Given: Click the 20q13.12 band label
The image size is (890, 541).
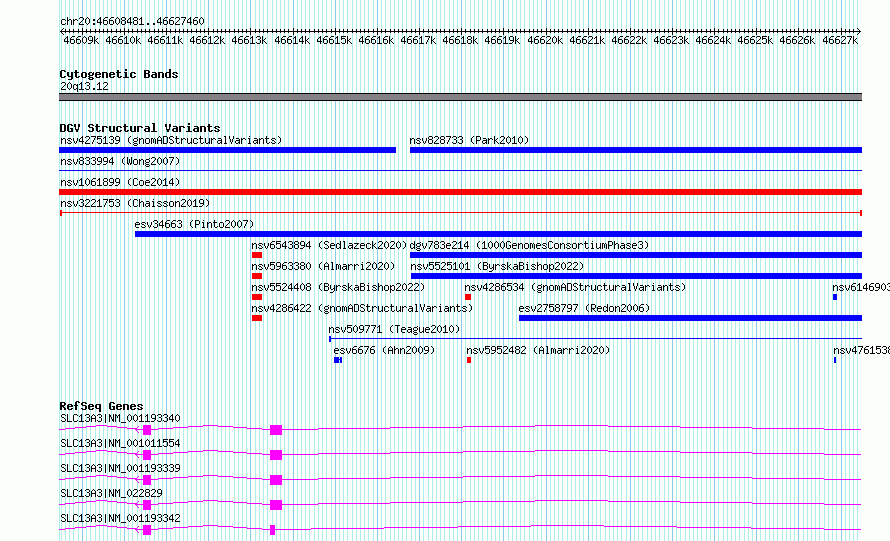Looking at the screenshot, I should 84,86.
